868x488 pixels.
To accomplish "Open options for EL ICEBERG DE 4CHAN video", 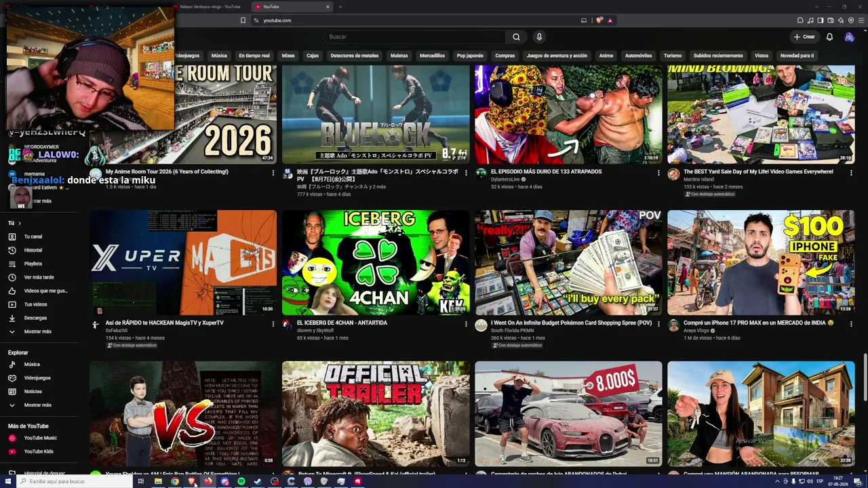I will coord(466,324).
